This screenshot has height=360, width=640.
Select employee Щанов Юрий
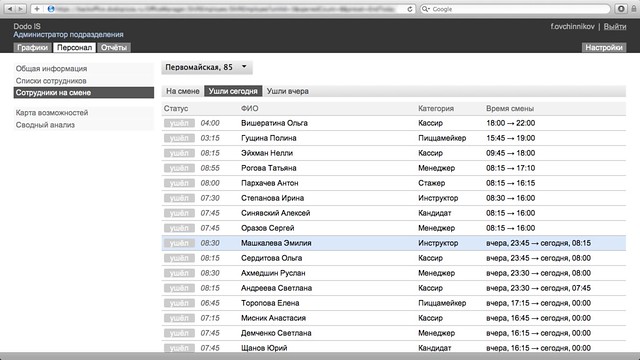pyautogui.click(x=264, y=348)
